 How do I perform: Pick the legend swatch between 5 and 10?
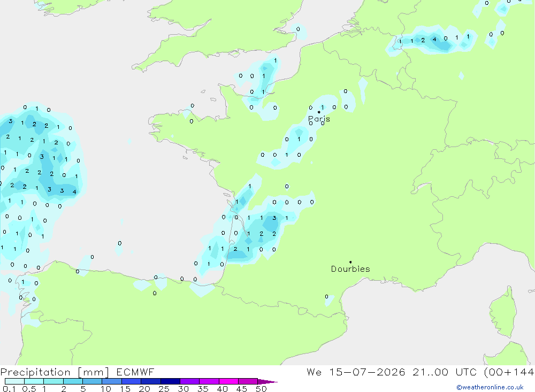click(92, 381)
